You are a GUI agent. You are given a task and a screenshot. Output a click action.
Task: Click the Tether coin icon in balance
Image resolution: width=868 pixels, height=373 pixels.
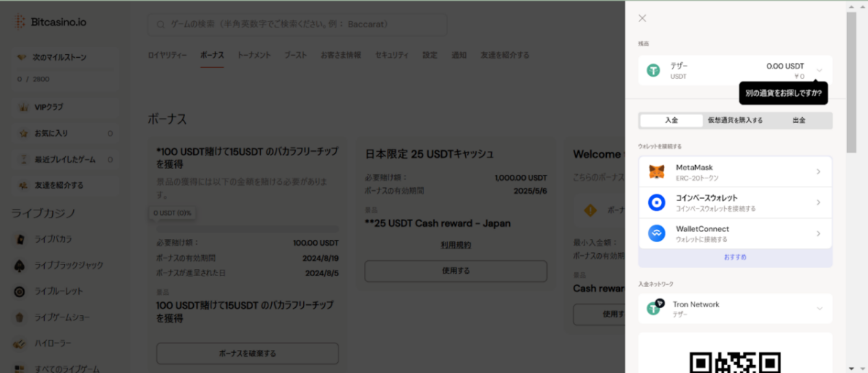point(653,70)
